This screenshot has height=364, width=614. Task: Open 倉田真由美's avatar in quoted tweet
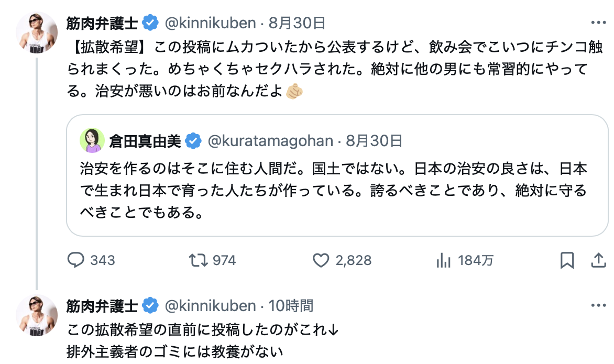tap(92, 140)
